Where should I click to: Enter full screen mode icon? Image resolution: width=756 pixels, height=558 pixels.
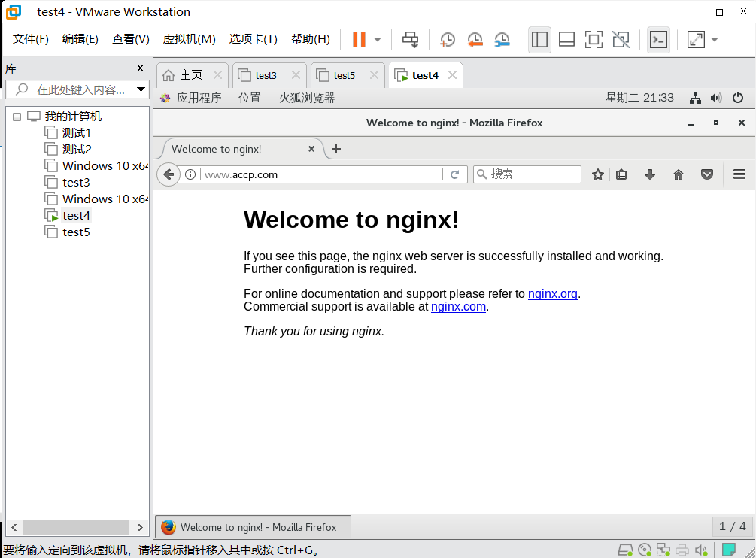coord(594,40)
